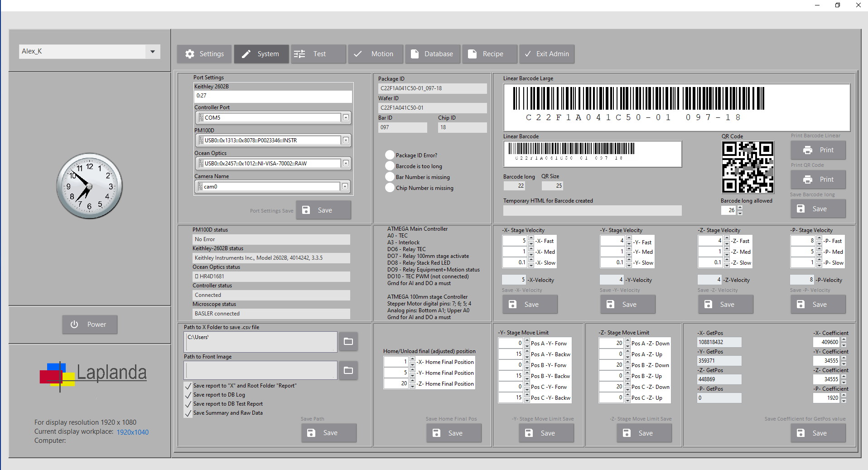Image resolution: width=868 pixels, height=470 pixels.
Task: Click the Keithley 2602B port input field
Action: tap(273, 96)
